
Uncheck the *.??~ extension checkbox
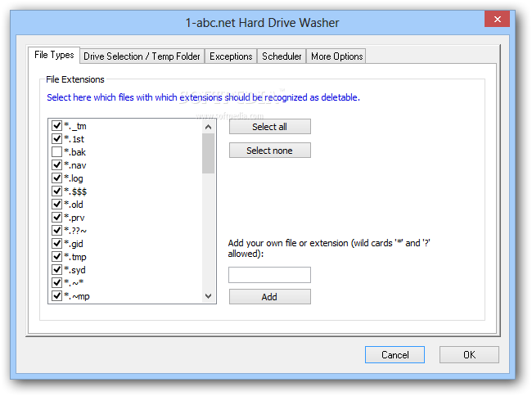pyautogui.click(x=56, y=231)
